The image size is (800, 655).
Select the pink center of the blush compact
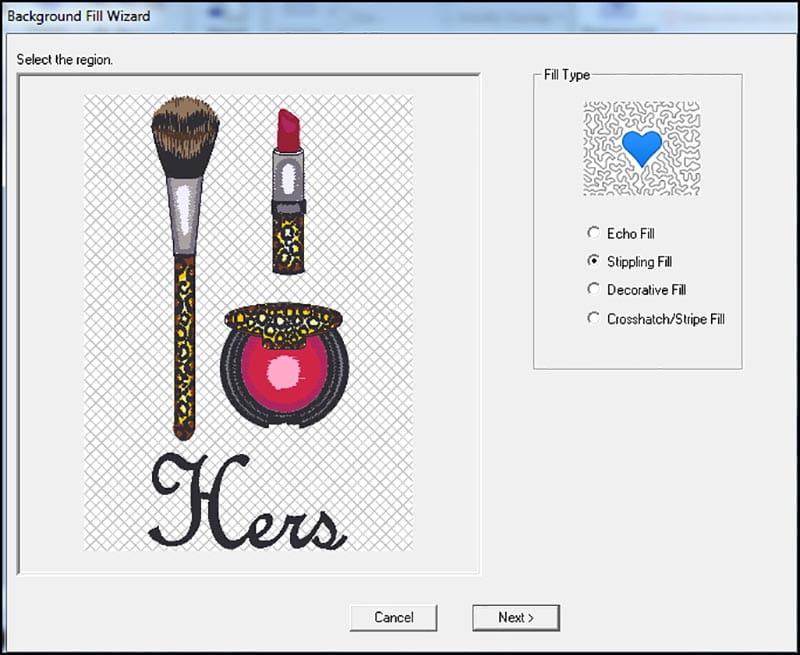(x=283, y=372)
